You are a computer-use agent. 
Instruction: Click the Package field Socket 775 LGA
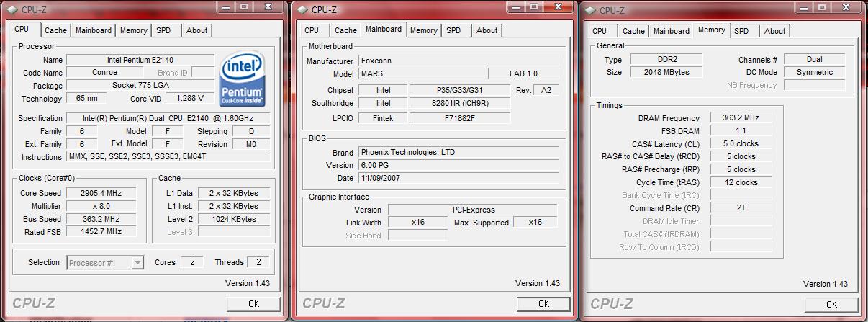[x=140, y=86]
